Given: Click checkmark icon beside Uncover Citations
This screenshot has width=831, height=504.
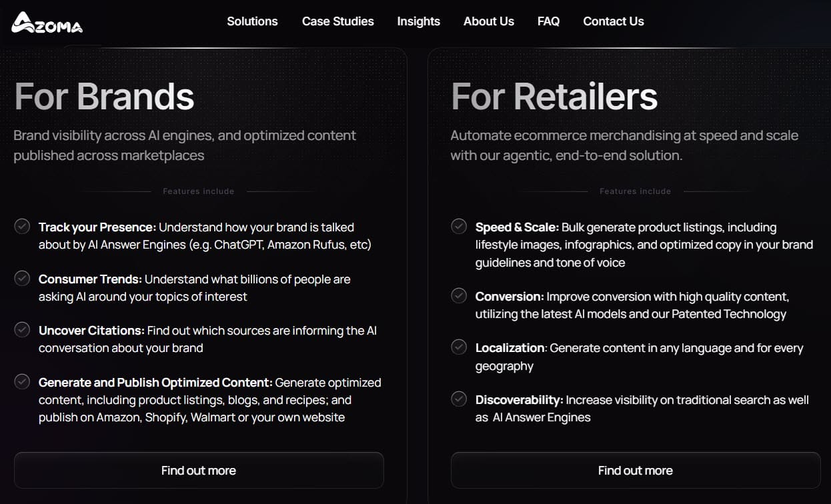Looking at the screenshot, I should coord(22,329).
